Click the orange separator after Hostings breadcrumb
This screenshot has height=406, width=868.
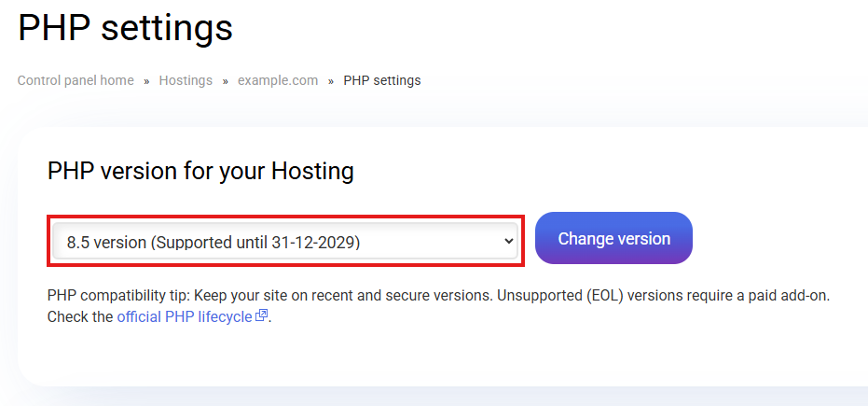click(x=225, y=81)
